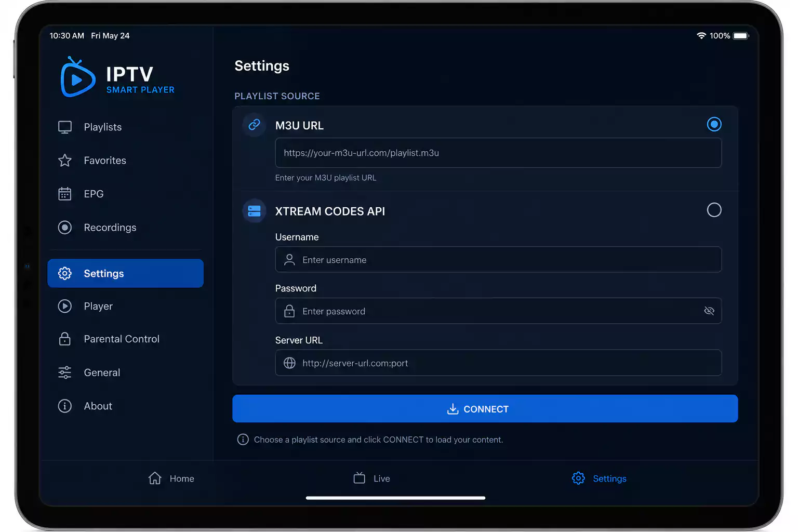Switch to the Live bottom tab
The height and width of the screenshot is (532, 798).
point(371,478)
